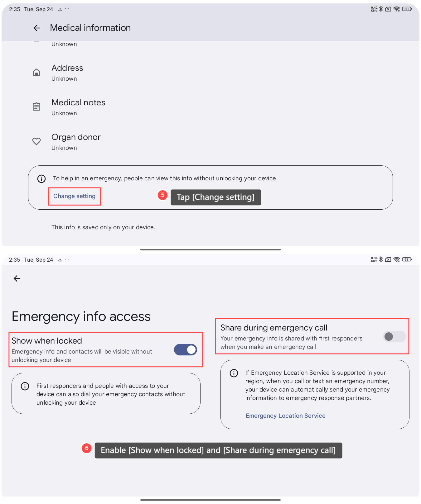Click info icon in first responders card
Screen dimensions: 421x504
25,386
